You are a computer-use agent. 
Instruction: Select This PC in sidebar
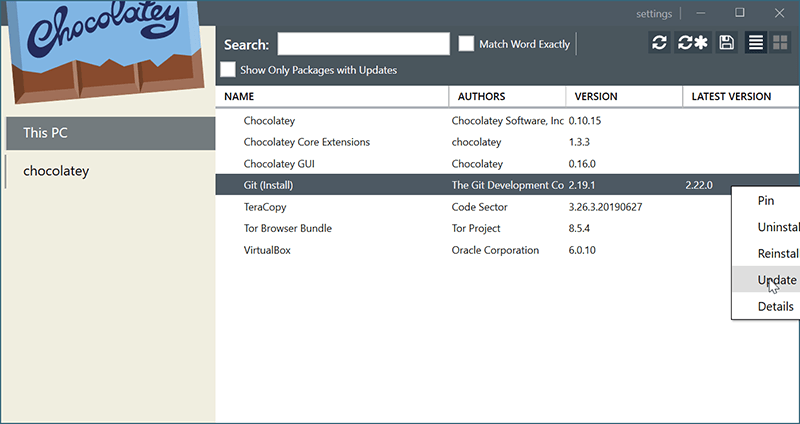pyautogui.click(x=111, y=133)
